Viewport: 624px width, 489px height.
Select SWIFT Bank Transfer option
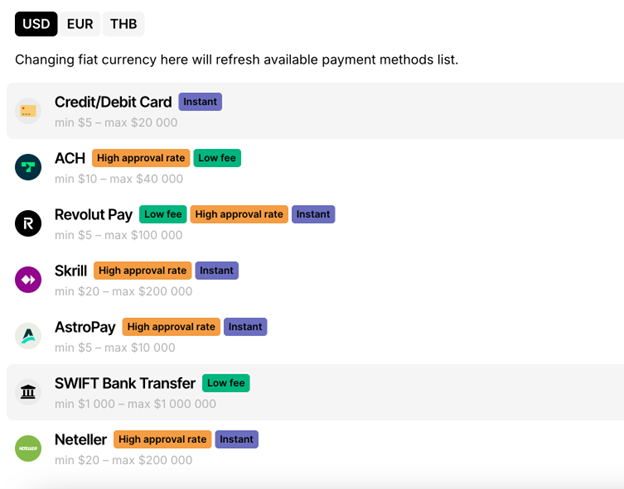[125, 383]
